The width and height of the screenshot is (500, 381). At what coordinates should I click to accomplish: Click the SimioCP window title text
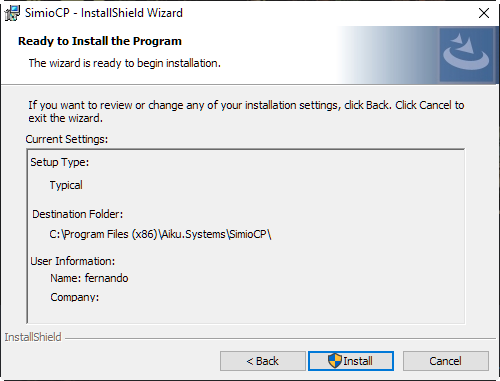104,13
